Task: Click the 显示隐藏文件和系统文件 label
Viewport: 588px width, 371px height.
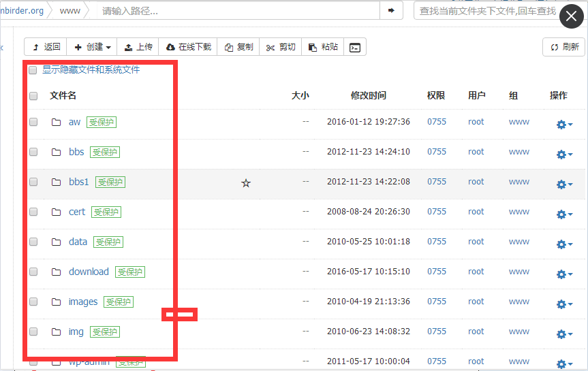Action: point(91,69)
